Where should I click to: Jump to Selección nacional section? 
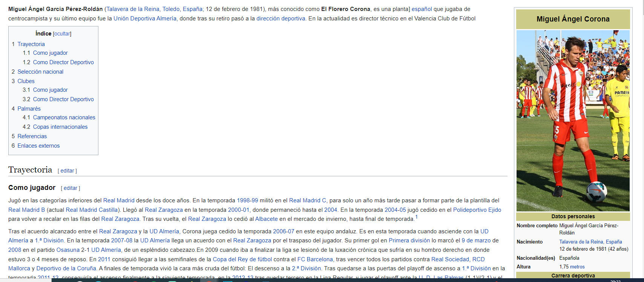[40, 72]
